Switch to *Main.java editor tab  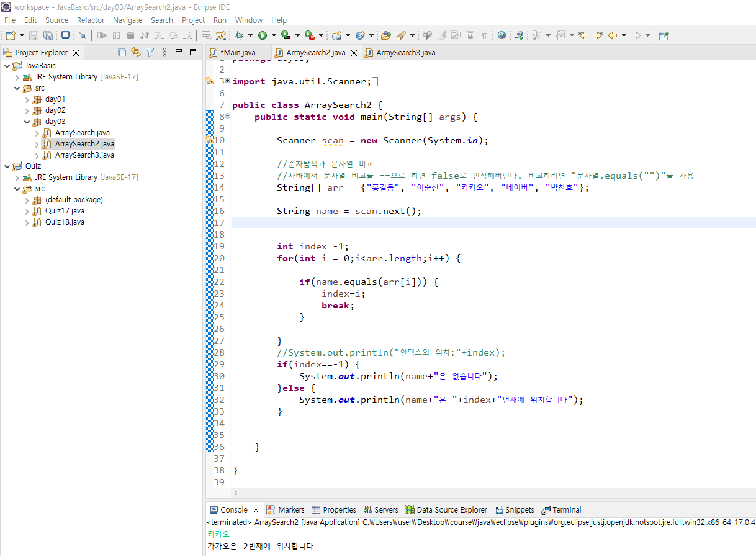[x=238, y=53]
